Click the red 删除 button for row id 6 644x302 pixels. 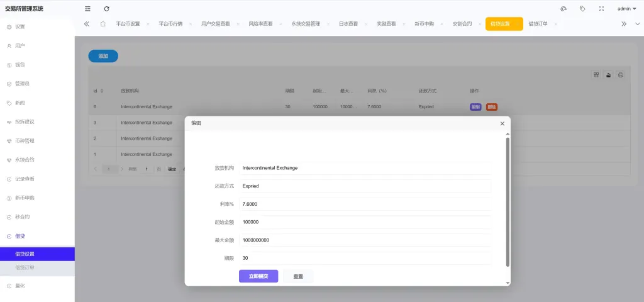[492, 107]
